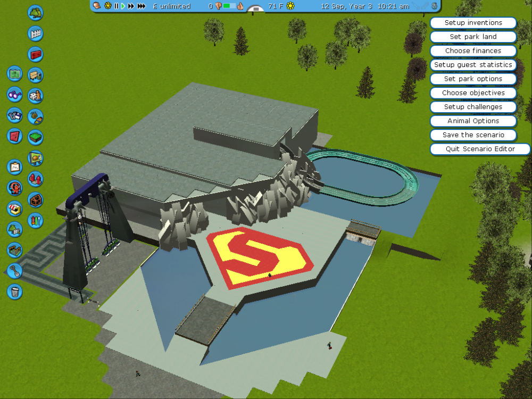This screenshot has height=399, width=532.
Task: Open Choose objectives menu entry
Action: [473, 93]
